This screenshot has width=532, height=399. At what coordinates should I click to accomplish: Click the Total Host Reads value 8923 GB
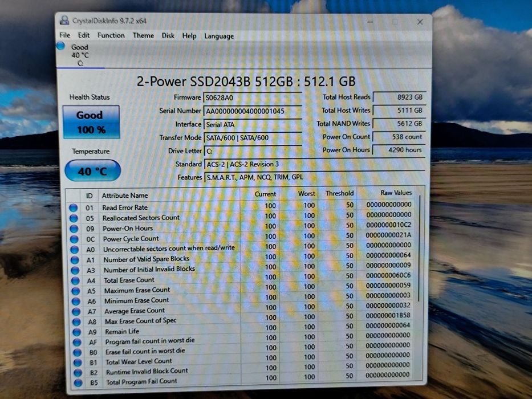tap(399, 97)
